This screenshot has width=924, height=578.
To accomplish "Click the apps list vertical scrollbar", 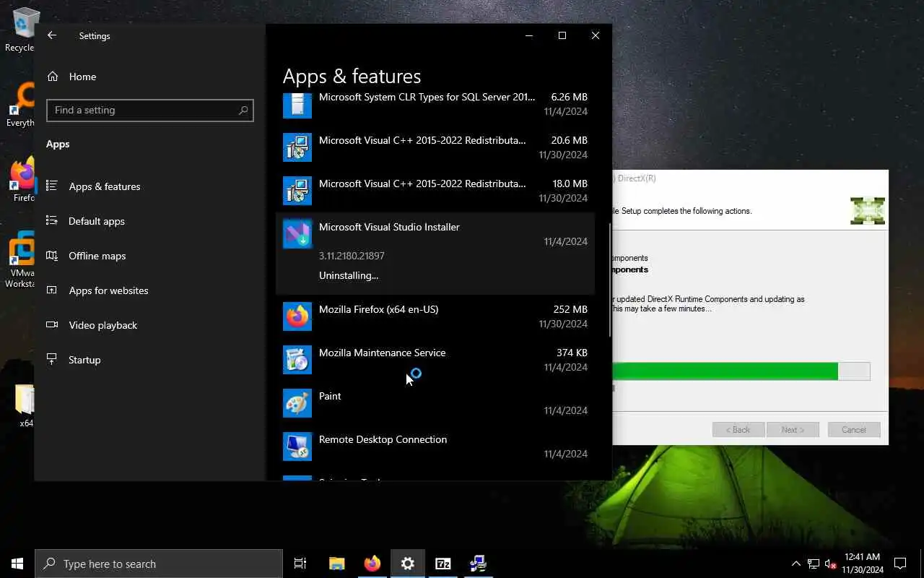I will pyautogui.click(x=610, y=280).
